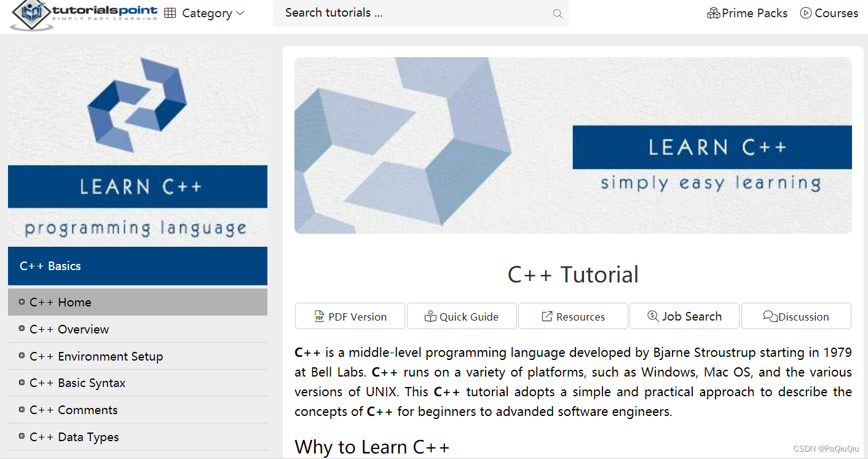The image size is (868, 459).
Task: Click the C++ Tutorial page title
Action: 573,274
